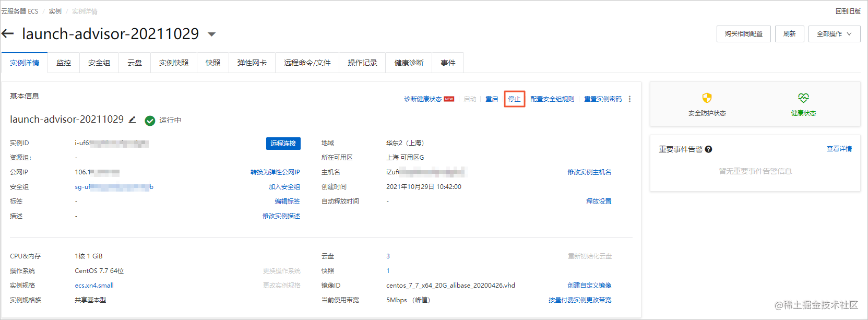Click the CentOS 7.7 64位 value
Viewport: 868px width, 320px height.
[99, 271]
